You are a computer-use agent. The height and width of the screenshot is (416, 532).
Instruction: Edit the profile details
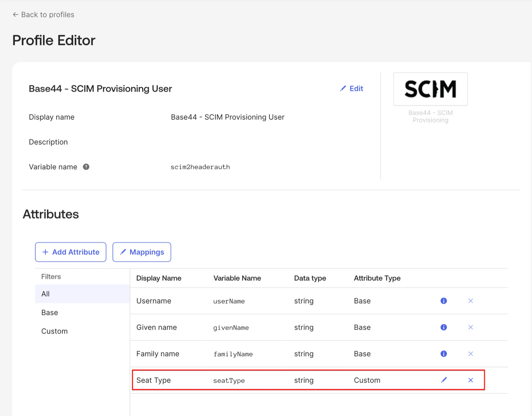coord(352,89)
